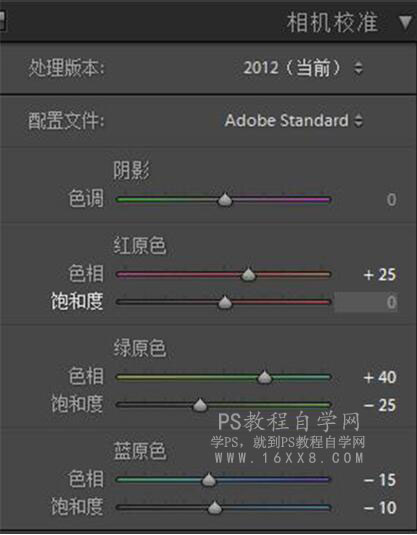Open the Adobe Standard profile dropdown
The height and width of the screenshot is (535, 417).
(x=294, y=120)
